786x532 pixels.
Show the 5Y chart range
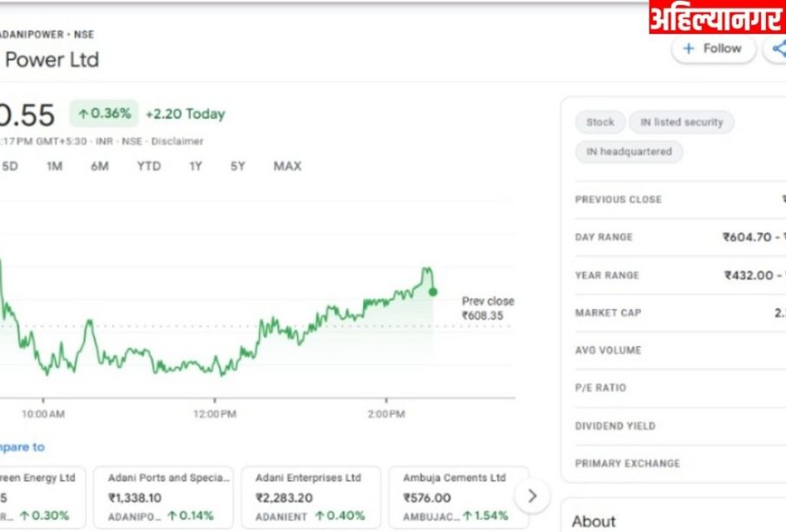point(238,166)
